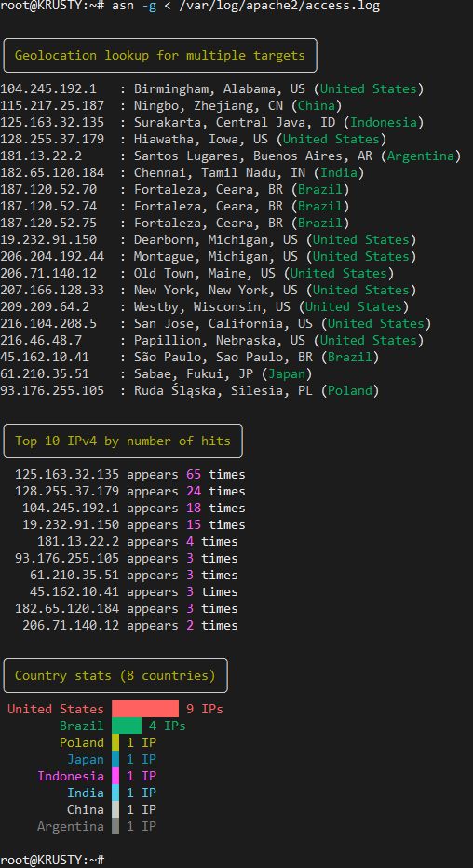Image resolution: width=473 pixels, height=868 pixels.
Task: Click 'Ruda Śląska, Silesia, PL' location text
Action: [223, 390]
